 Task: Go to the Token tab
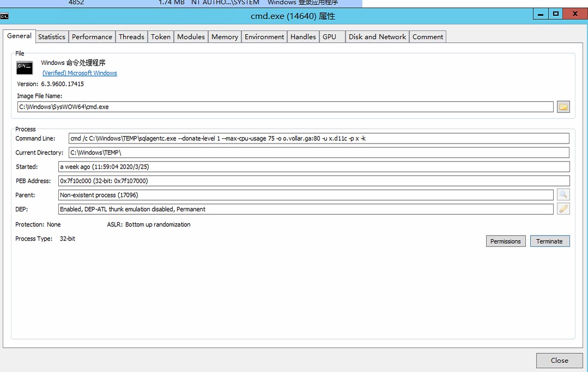point(161,37)
